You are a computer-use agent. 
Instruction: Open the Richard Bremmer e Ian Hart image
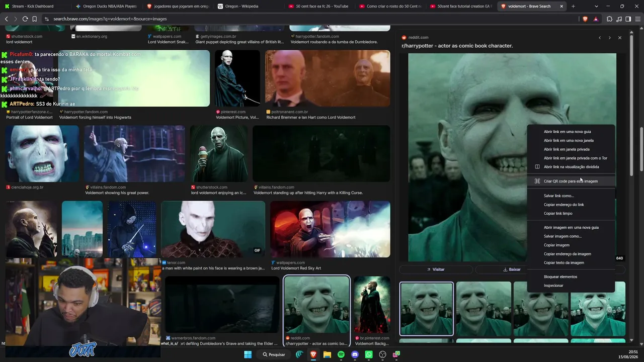point(328,78)
